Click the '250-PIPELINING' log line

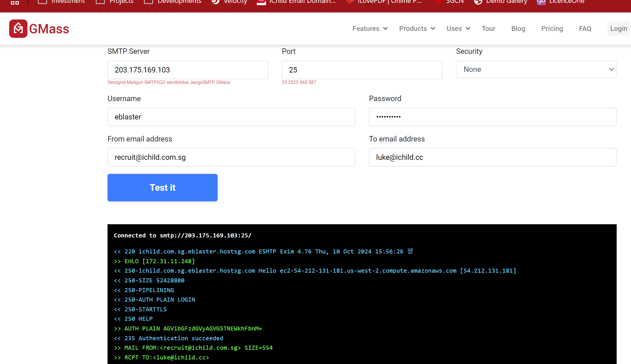pos(144,290)
